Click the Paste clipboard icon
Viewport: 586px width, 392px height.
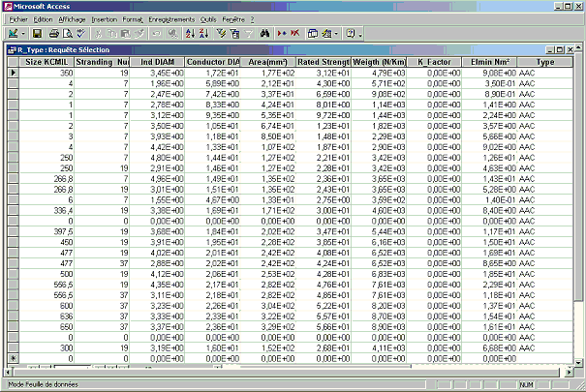126,34
